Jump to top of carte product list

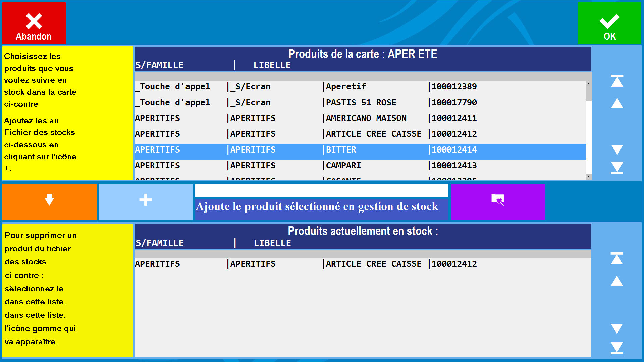click(x=617, y=81)
